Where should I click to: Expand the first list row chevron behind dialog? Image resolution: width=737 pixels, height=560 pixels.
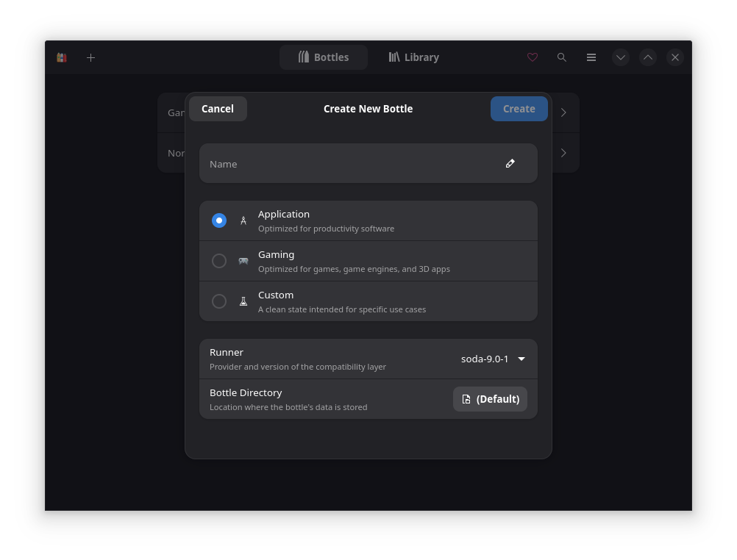tap(563, 112)
